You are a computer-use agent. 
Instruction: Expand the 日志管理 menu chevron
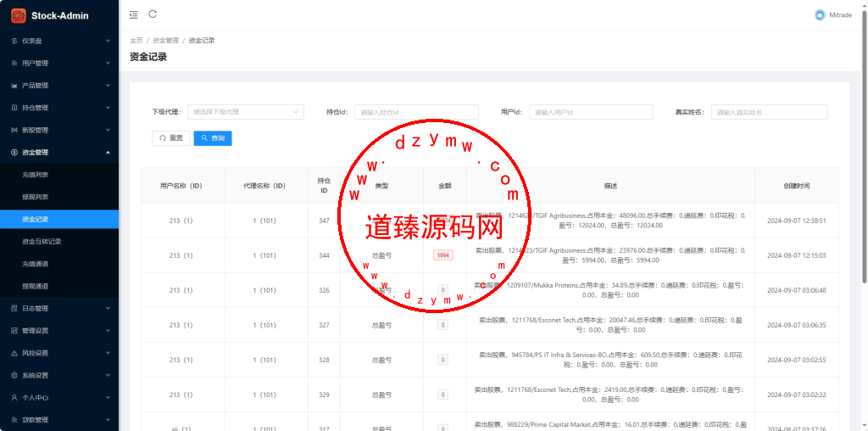tap(108, 308)
